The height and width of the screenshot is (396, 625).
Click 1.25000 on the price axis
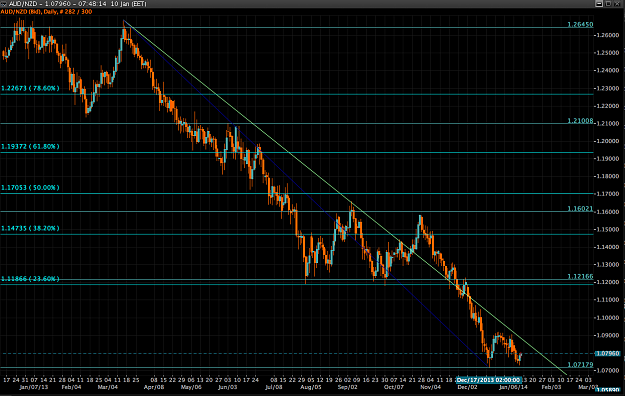pyautogui.click(x=607, y=53)
